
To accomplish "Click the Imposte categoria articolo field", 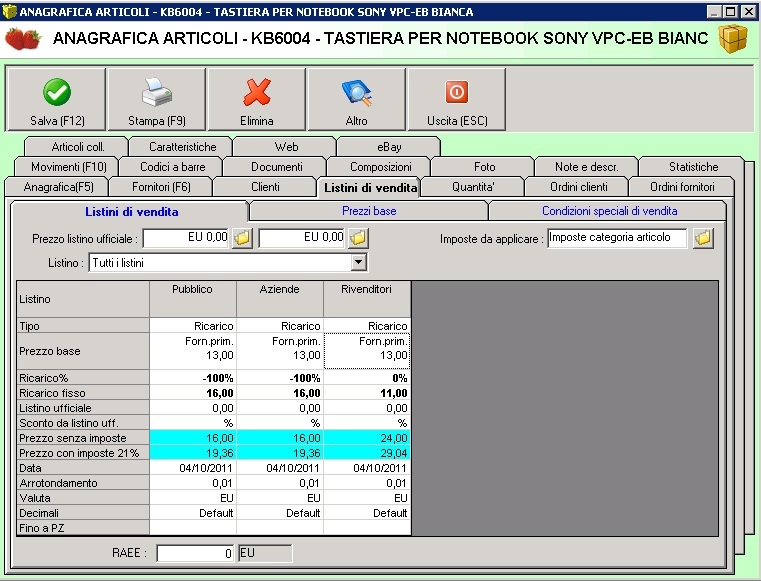I will [617, 238].
